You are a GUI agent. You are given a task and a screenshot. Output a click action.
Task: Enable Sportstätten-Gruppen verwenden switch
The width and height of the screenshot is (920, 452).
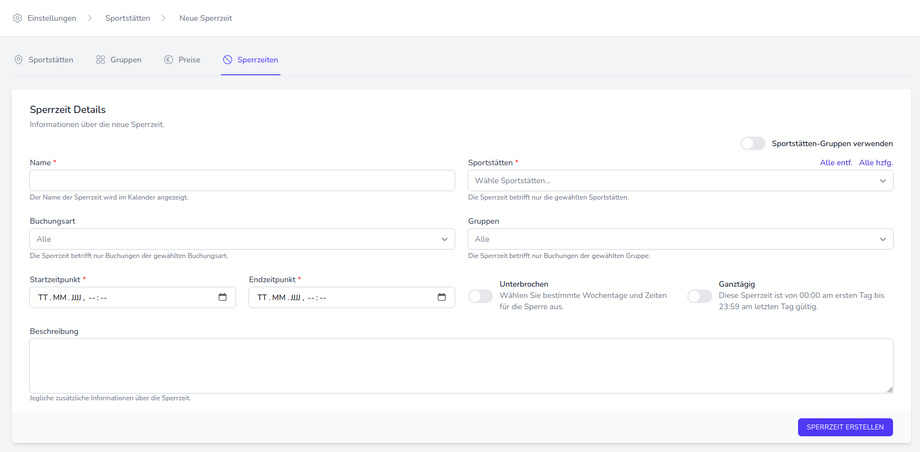[753, 143]
